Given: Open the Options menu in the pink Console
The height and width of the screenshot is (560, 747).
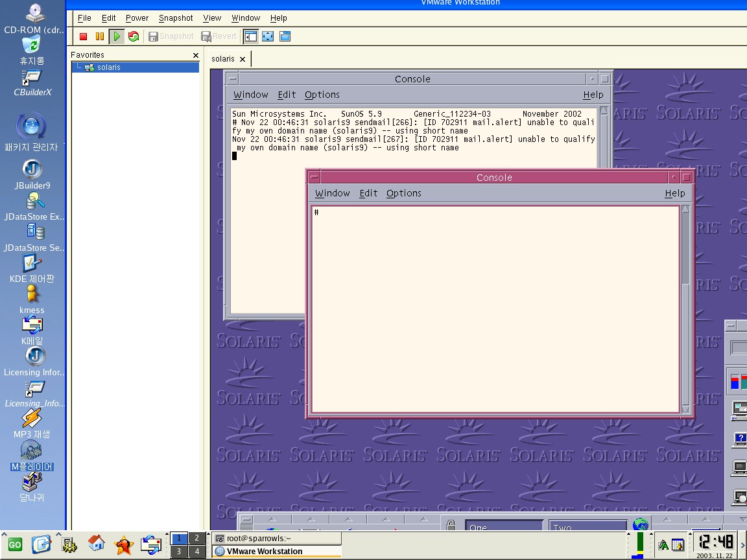Looking at the screenshot, I should pos(403,193).
